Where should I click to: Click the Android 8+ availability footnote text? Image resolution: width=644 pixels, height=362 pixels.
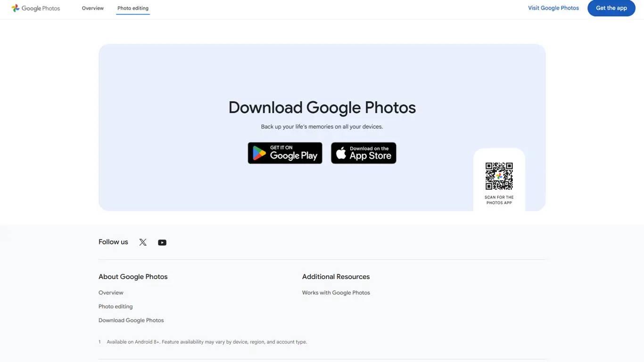coord(206,342)
